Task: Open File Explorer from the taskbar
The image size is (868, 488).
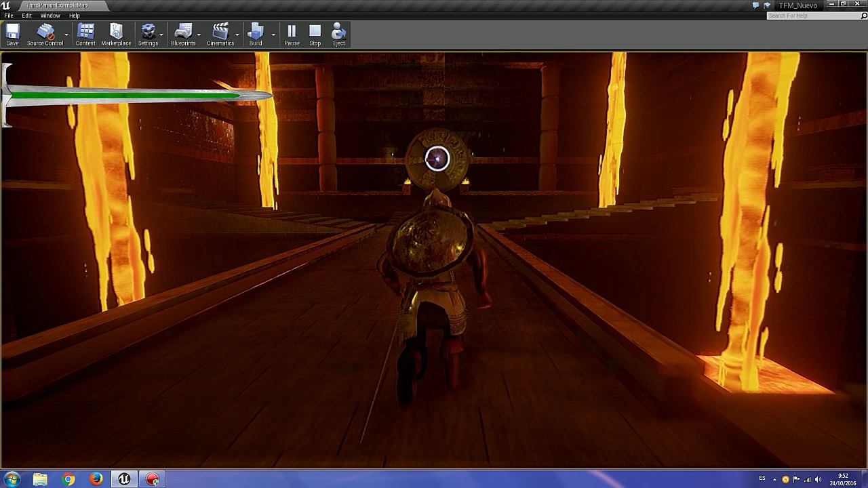Action: [40, 479]
